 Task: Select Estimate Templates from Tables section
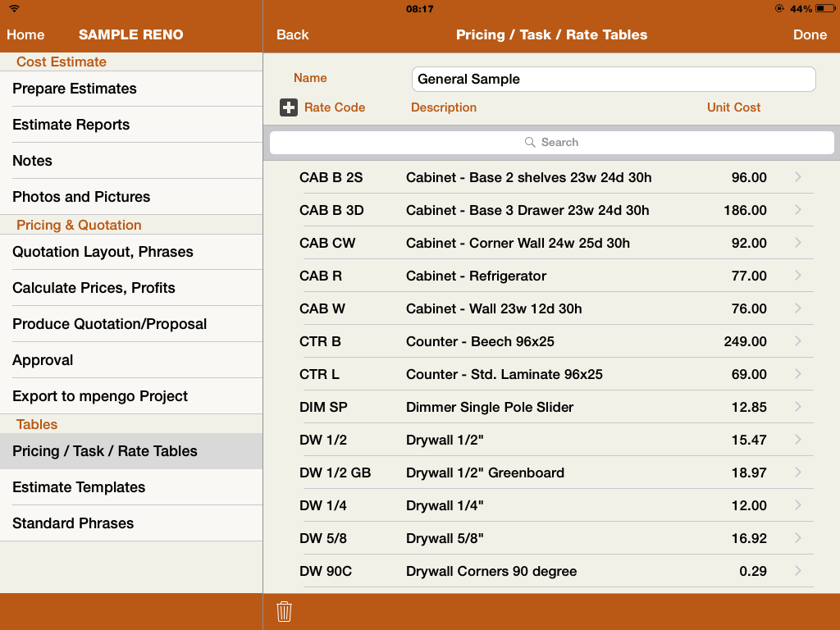(x=79, y=487)
